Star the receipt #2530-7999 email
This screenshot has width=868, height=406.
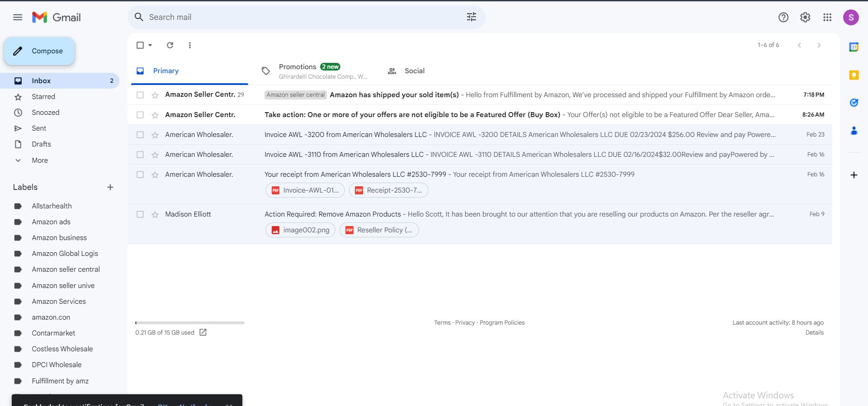pos(155,175)
